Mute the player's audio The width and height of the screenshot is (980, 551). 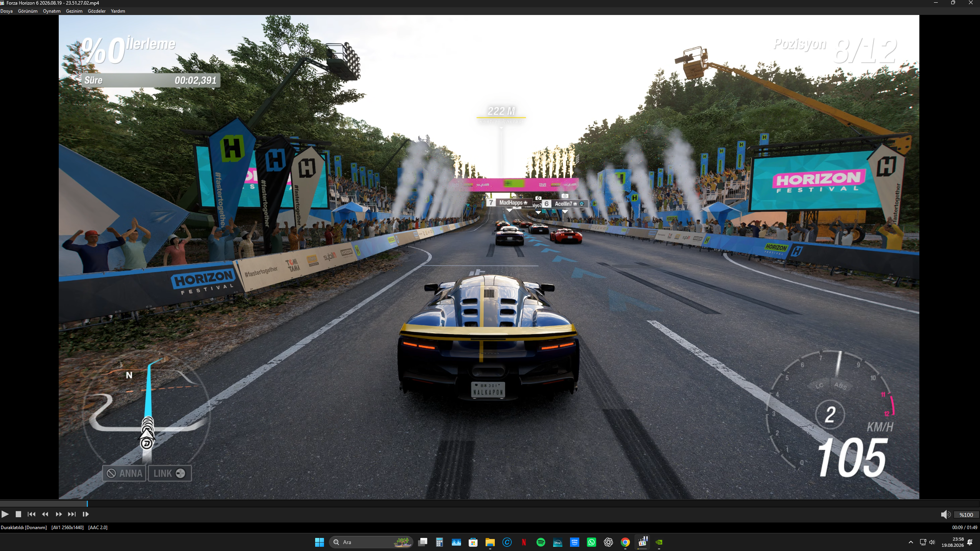click(945, 515)
